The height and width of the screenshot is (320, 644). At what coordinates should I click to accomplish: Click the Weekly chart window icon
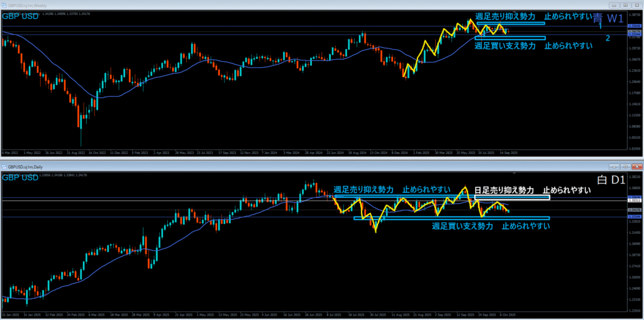pyautogui.click(x=5, y=5)
